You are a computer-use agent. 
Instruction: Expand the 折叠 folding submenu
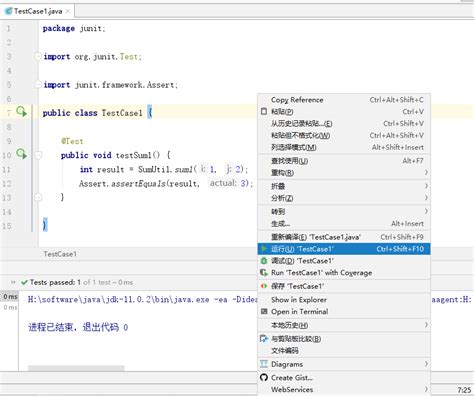pyautogui.click(x=426, y=186)
